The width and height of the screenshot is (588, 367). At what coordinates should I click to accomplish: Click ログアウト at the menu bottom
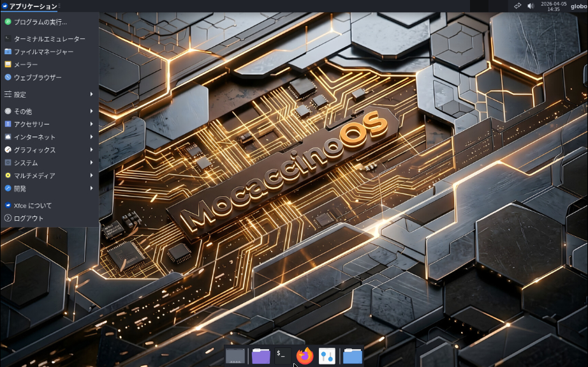(29, 218)
